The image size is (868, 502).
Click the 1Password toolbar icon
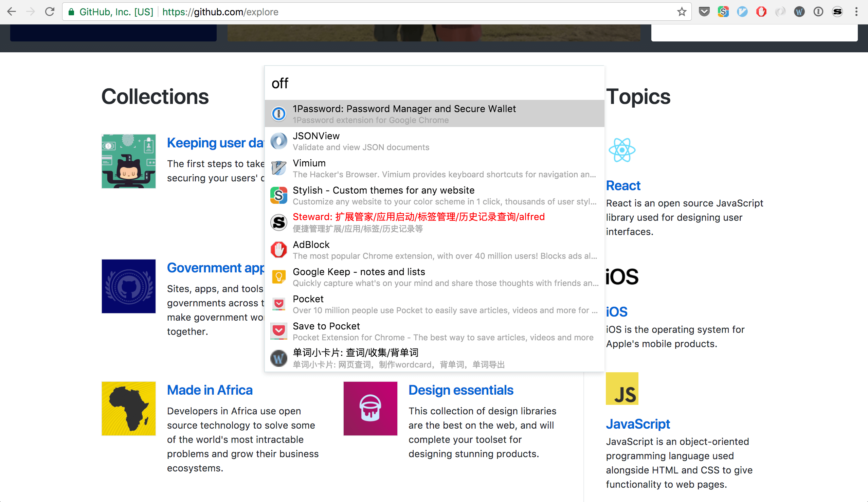pyautogui.click(x=818, y=12)
